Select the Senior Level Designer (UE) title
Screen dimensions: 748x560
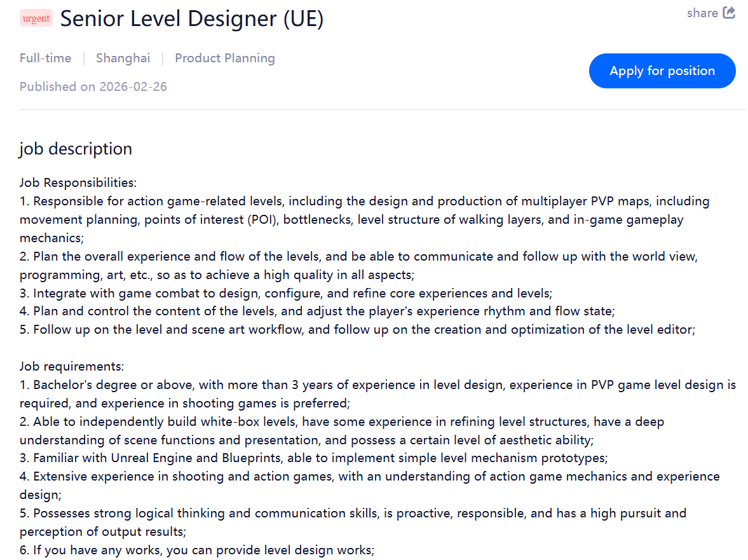(x=192, y=19)
